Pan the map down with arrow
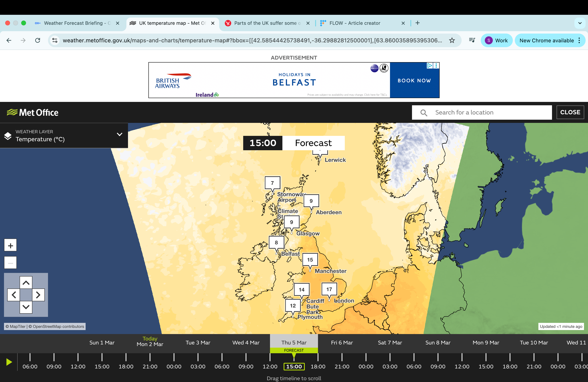The height and width of the screenshot is (382, 588). (x=26, y=307)
